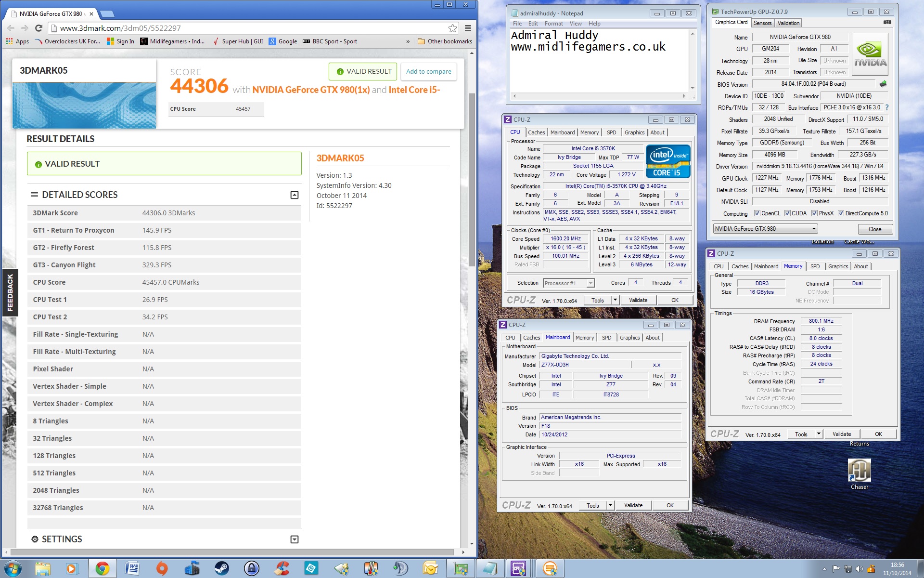The image size is (924, 578).
Task: Click the NVIDIA logo in GPU-Z
Action: (870, 54)
